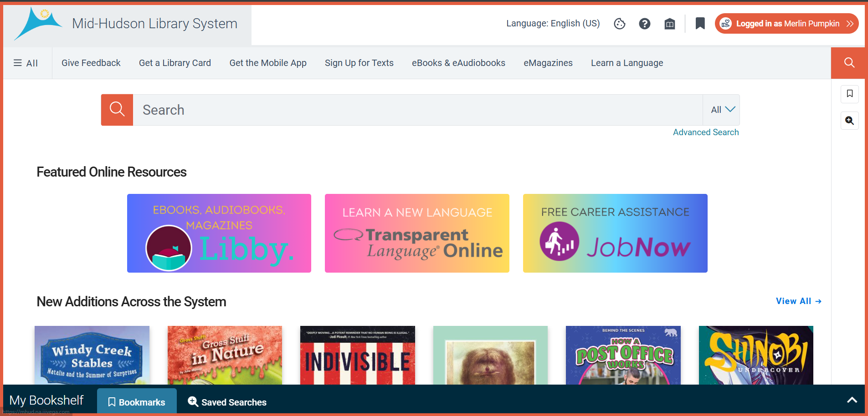Switch to the Saved Searches tab
Viewport: 868px width, 416px height.
(x=227, y=402)
